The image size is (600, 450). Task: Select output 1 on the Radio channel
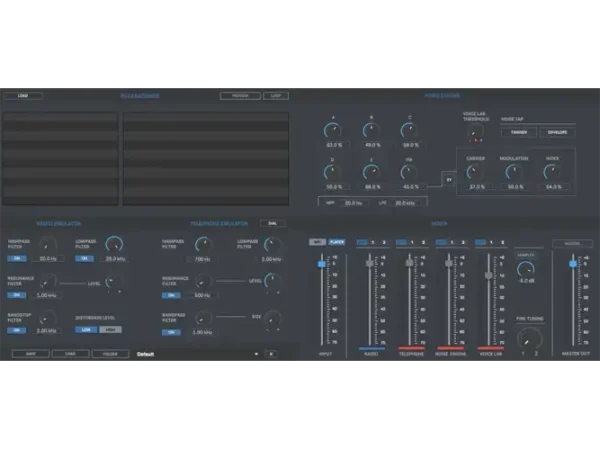[373, 242]
